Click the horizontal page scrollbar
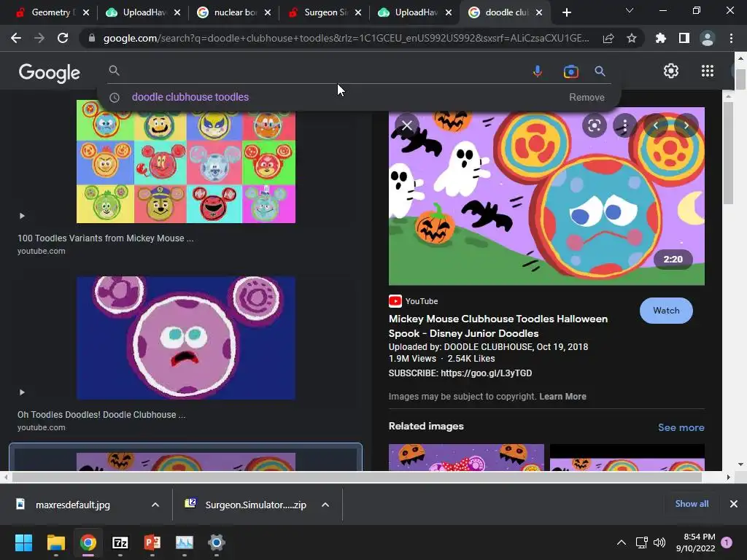 (356, 477)
